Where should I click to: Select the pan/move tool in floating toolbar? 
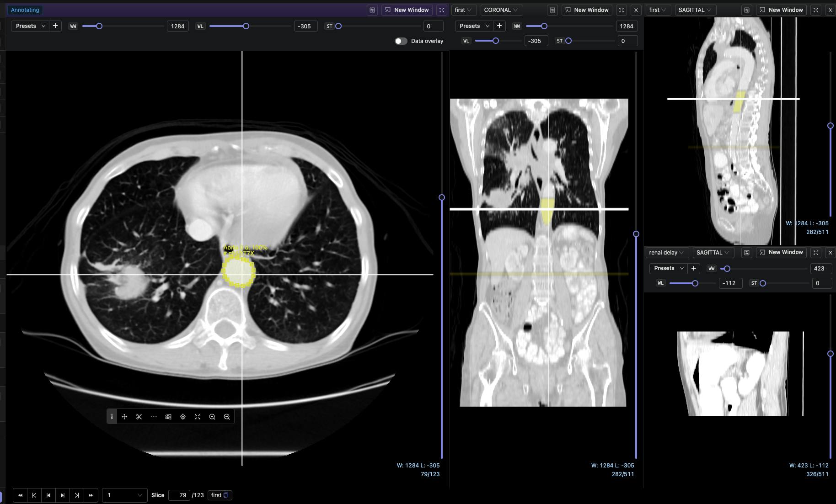(x=124, y=417)
